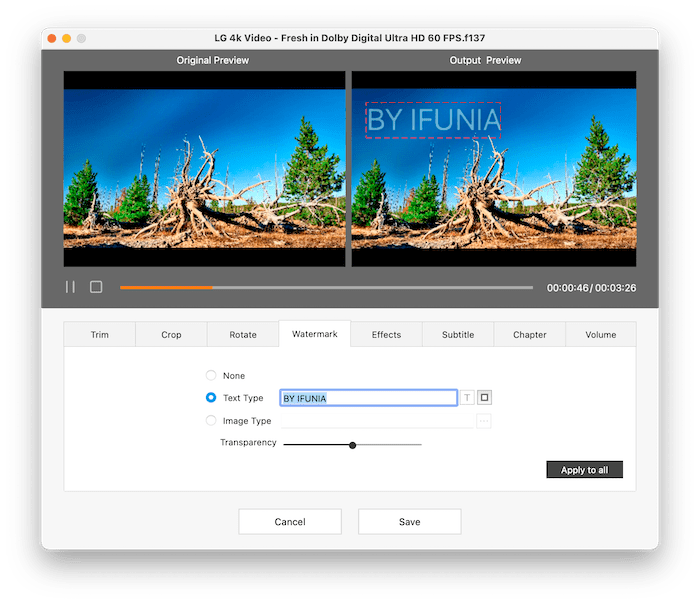Open the Subtitle tab
The image size is (700, 604).
point(458,335)
